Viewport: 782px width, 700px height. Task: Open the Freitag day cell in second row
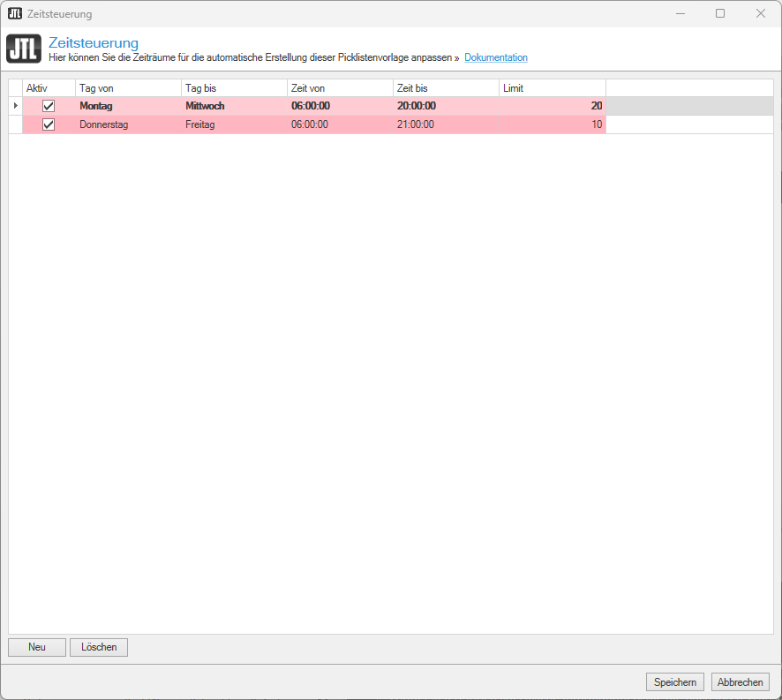[234, 124]
